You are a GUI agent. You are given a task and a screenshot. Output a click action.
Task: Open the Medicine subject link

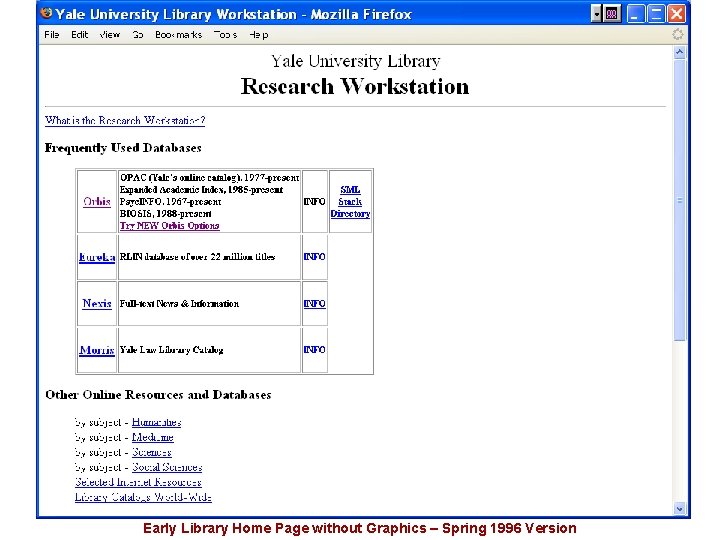tap(153, 438)
